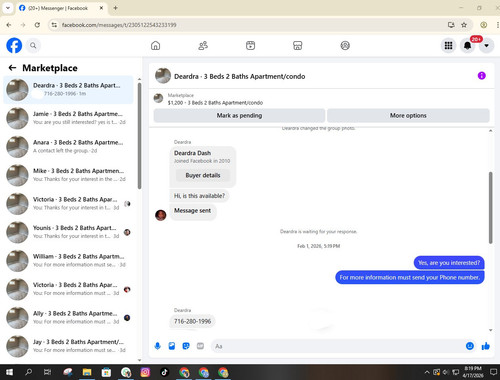The image size is (500, 380).
Task: Open Windows Start menu
Action: coord(9,372)
